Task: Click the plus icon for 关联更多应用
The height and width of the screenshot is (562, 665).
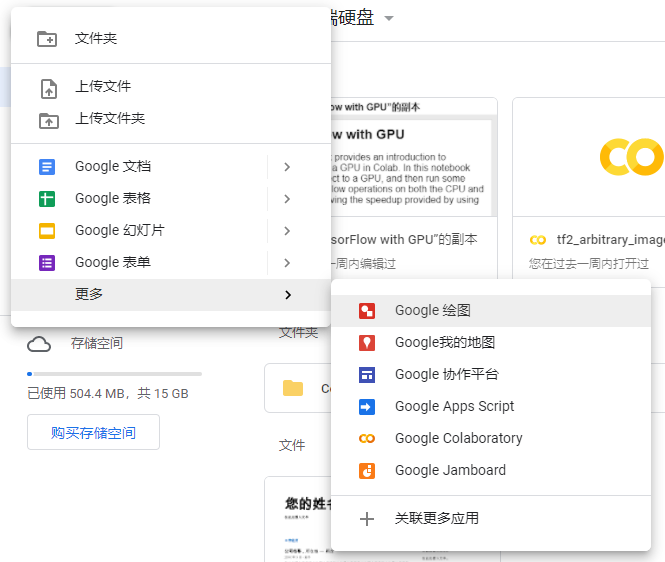Action: coord(367,519)
